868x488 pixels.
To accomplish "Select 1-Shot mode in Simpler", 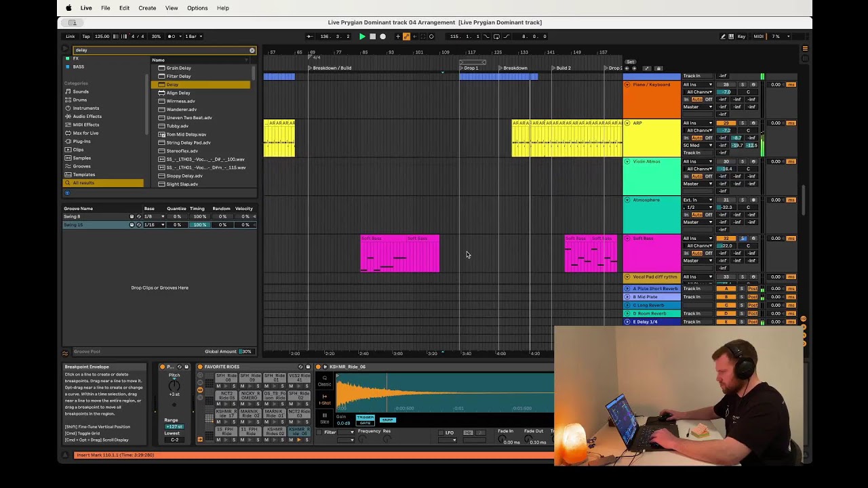I will coord(325,399).
